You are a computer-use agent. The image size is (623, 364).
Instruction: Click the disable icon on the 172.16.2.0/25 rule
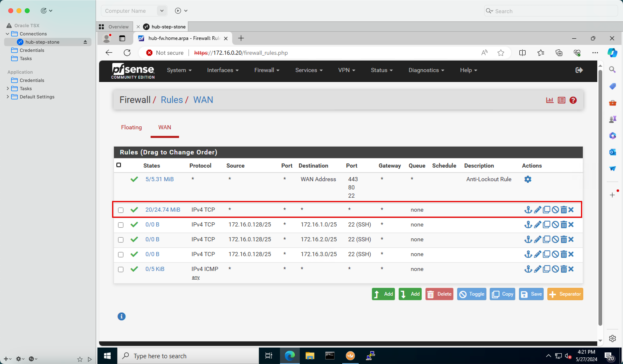pos(555,239)
